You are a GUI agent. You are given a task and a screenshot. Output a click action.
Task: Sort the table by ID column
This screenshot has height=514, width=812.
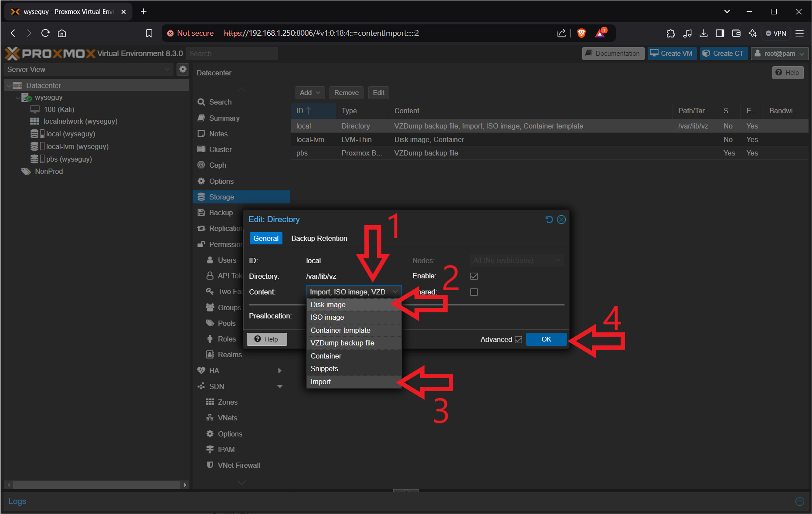tap(313, 111)
